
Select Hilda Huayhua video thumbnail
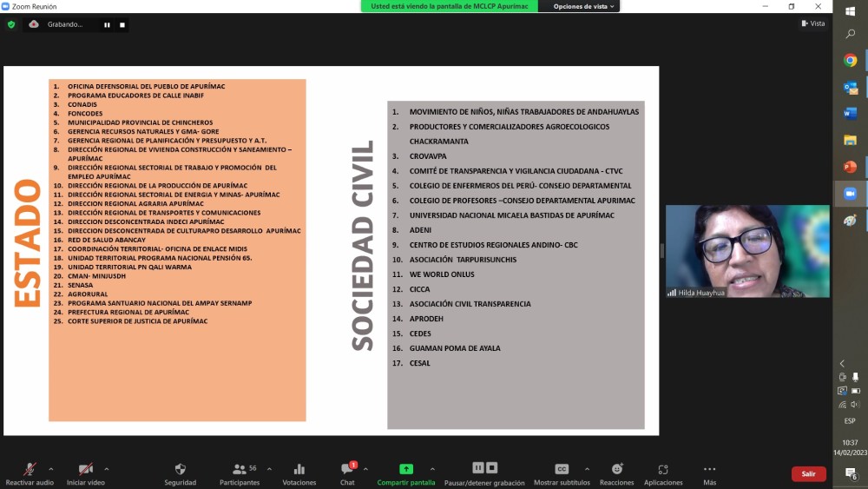click(x=747, y=251)
